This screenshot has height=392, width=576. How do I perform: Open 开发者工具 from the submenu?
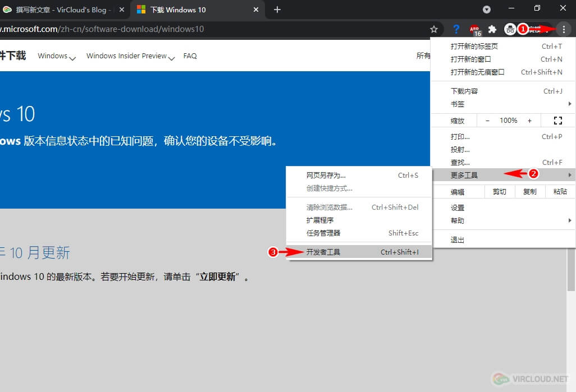(359, 252)
